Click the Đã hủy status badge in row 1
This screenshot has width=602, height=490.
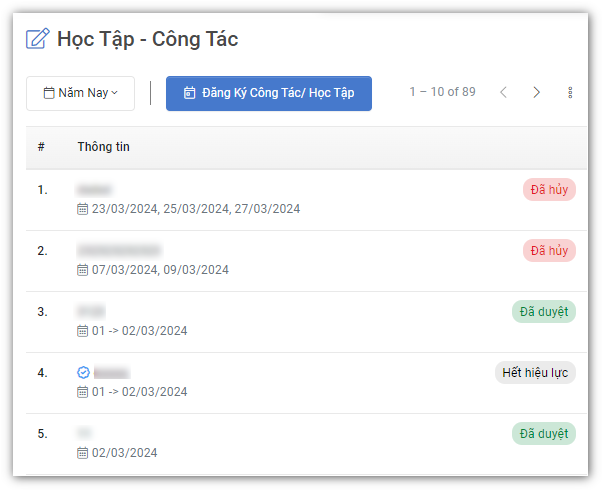click(549, 190)
